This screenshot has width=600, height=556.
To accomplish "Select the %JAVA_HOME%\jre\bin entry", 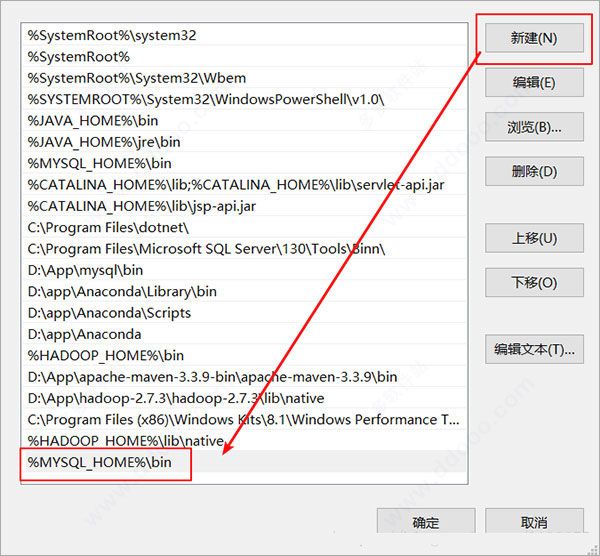I will pyautogui.click(x=244, y=142).
